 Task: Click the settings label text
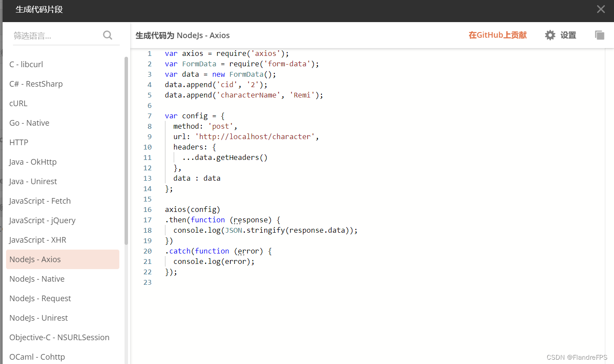(568, 35)
